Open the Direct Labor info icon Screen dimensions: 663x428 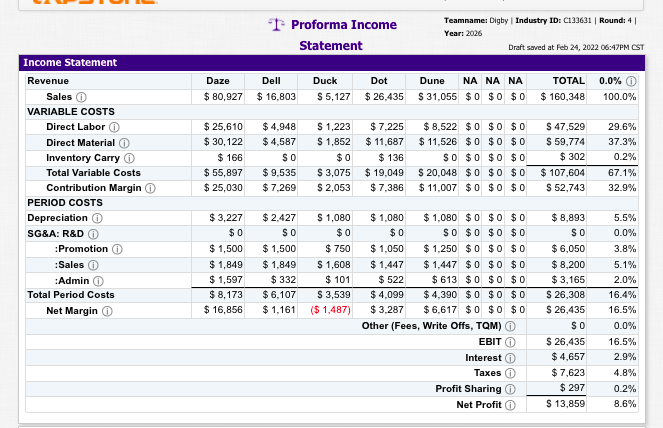[x=114, y=127]
